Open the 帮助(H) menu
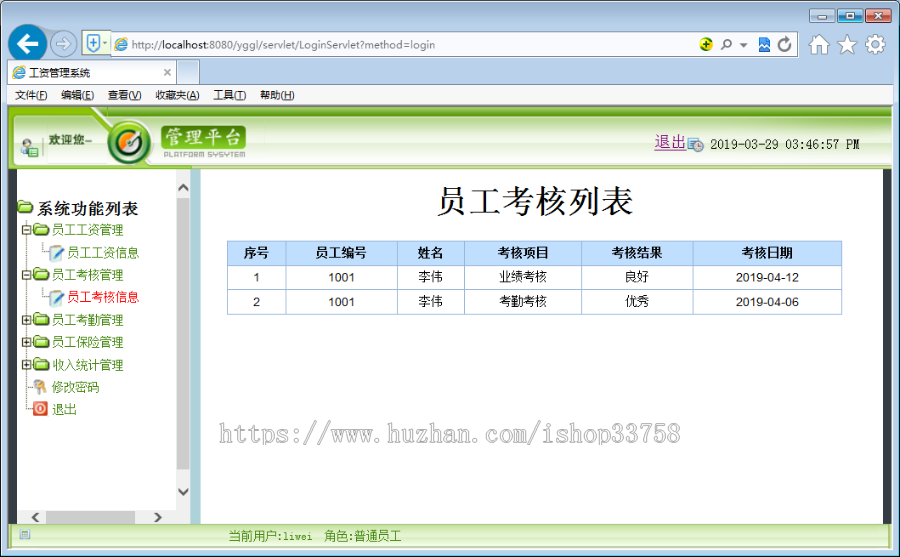 [277, 95]
